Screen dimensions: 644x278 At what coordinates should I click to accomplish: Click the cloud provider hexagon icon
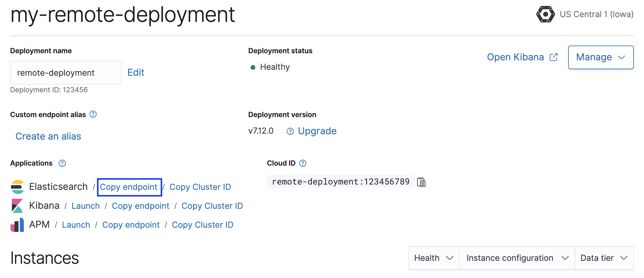[545, 14]
